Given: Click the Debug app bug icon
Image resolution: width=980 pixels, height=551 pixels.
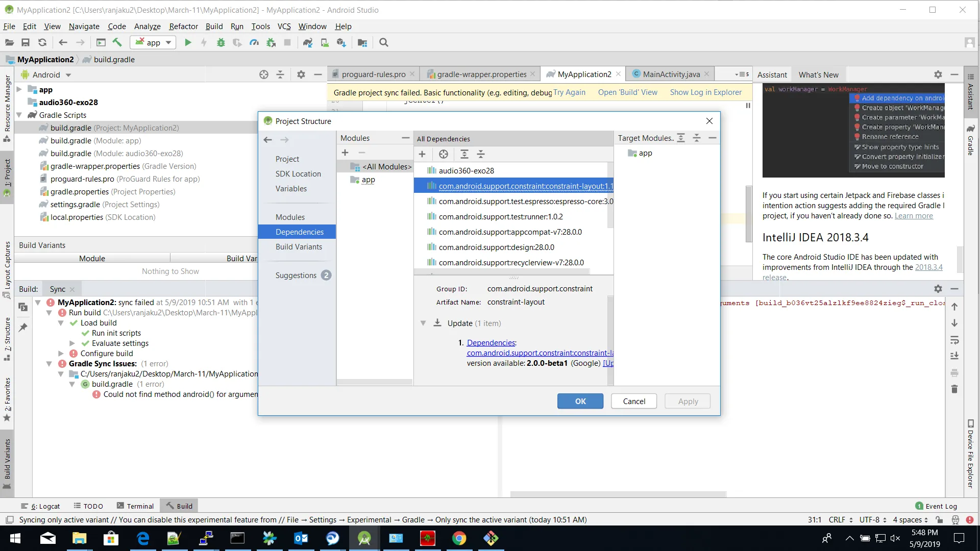Looking at the screenshot, I should (220, 43).
